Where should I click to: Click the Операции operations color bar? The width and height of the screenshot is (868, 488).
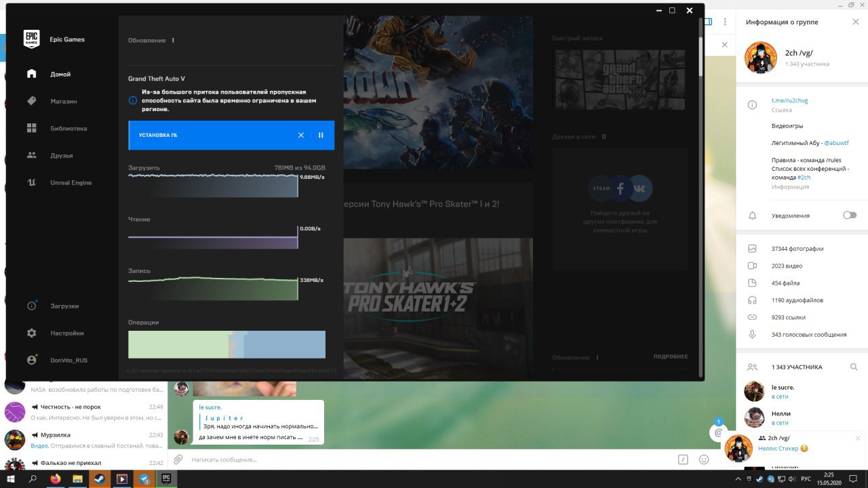coord(226,344)
